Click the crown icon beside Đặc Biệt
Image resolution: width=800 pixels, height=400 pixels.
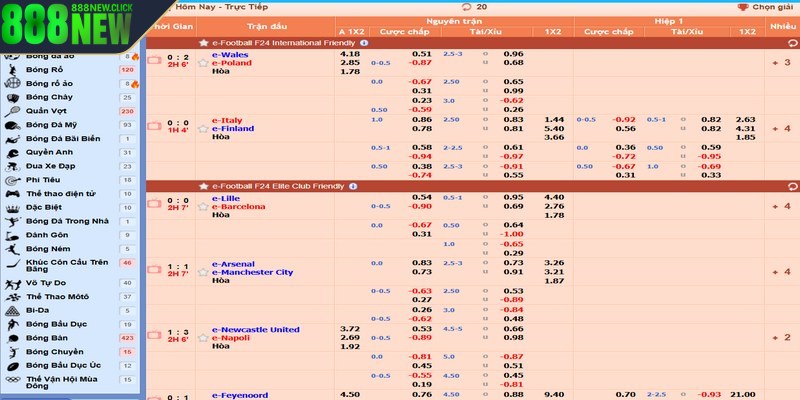click(12, 208)
